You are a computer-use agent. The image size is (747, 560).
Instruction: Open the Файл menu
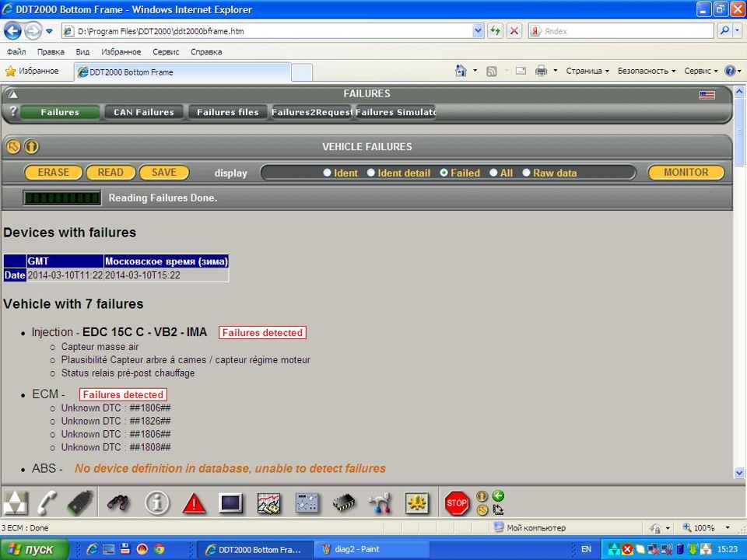click(16, 52)
